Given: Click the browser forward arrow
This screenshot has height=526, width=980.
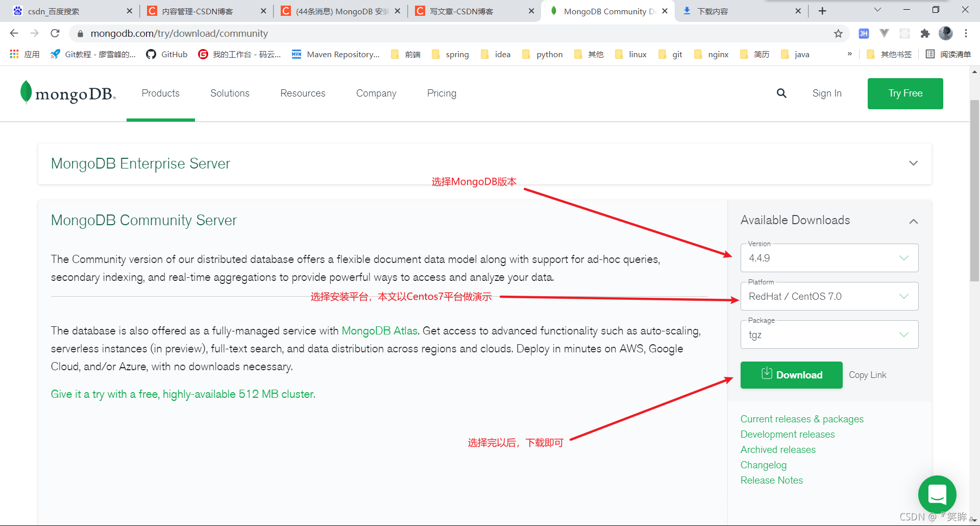Looking at the screenshot, I should click(x=34, y=33).
